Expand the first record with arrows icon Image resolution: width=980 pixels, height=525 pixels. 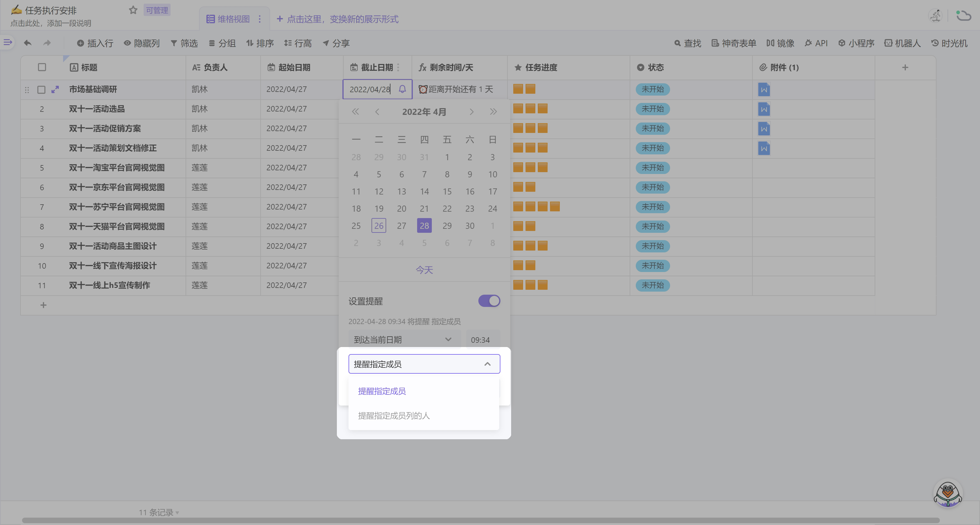[x=55, y=89]
